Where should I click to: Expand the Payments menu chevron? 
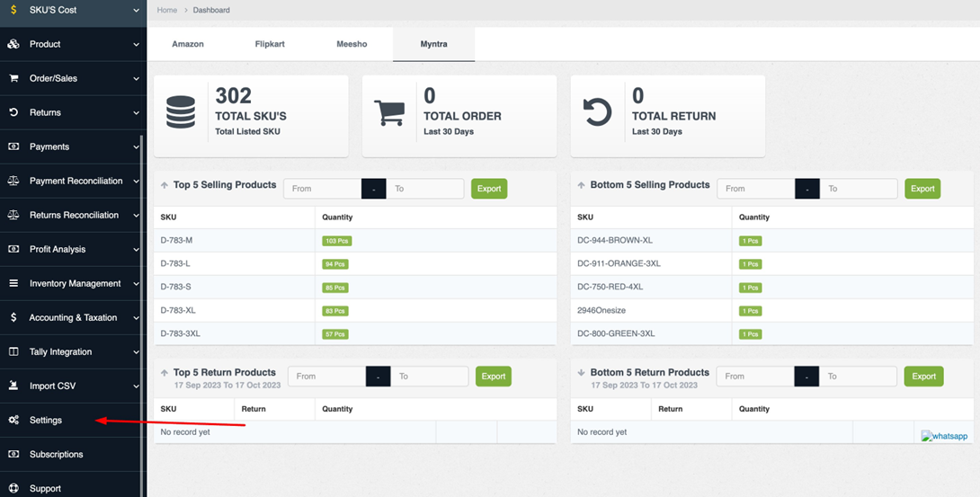coord(137,146)
